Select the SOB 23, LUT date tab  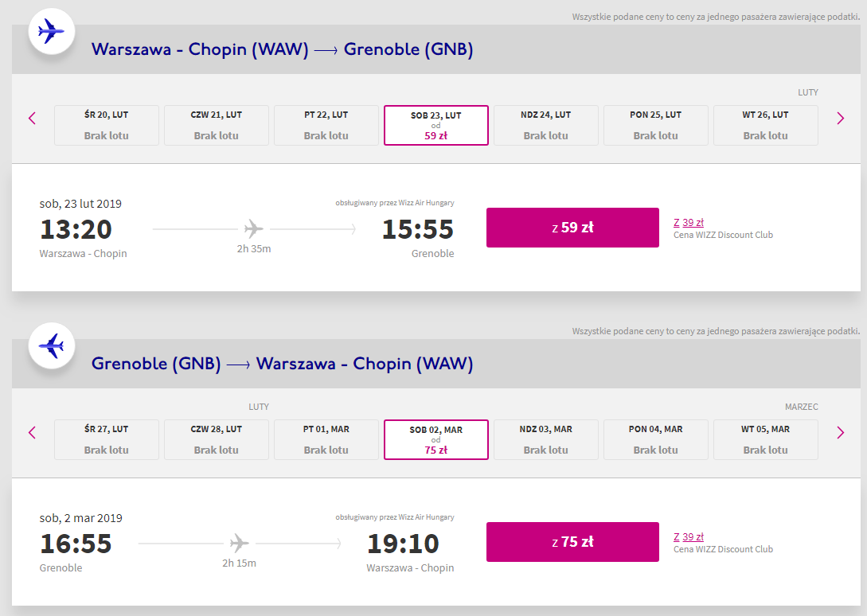(435, 125)
